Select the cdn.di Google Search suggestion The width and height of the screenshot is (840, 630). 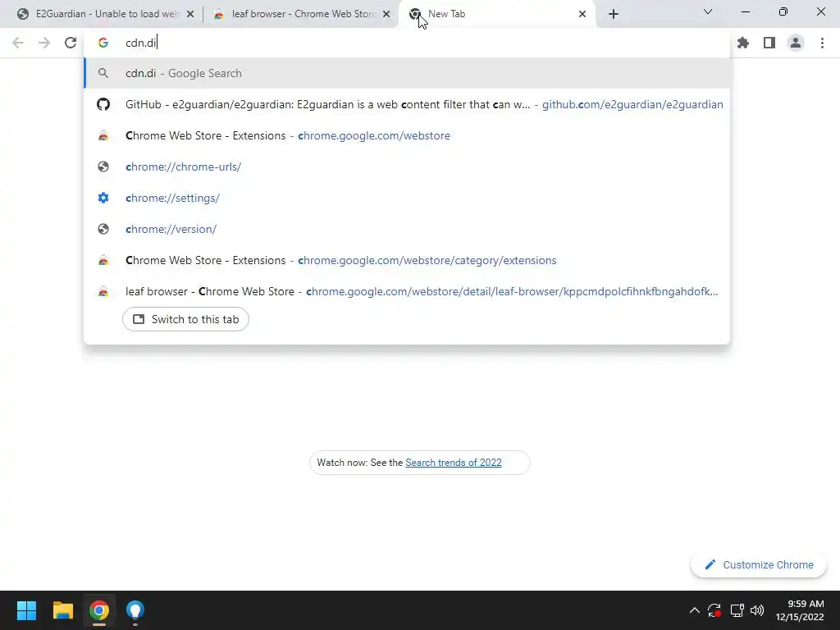[x=407, y=73]
